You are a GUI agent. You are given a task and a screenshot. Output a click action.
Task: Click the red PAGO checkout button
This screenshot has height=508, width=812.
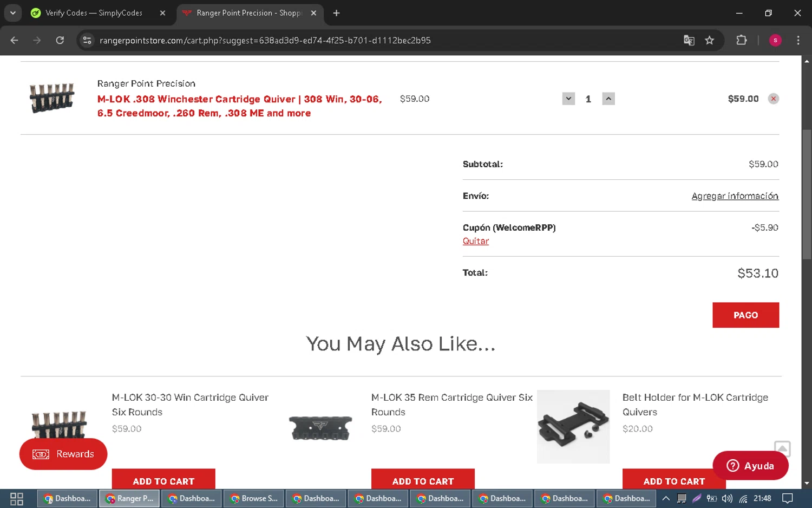(x=745, y=315)
